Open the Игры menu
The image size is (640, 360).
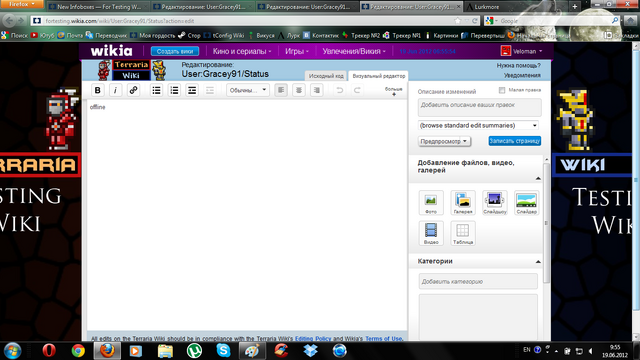pyautogui.click(x=297, y=51)
